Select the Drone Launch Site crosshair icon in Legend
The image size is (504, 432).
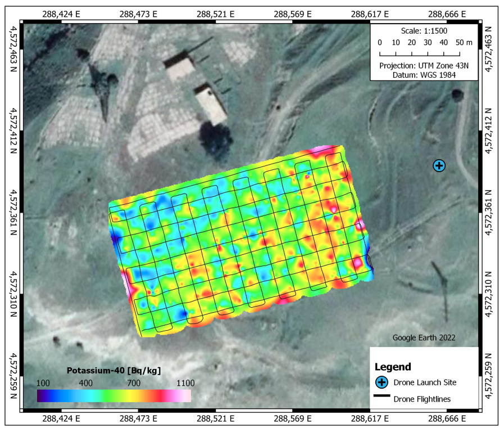tap(382, 381)
